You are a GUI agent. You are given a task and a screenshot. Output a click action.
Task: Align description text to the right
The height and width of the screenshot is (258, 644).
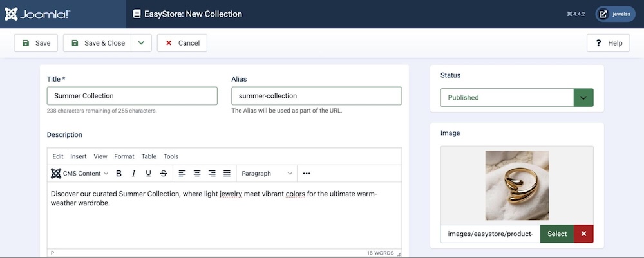[x=212, y=174]
